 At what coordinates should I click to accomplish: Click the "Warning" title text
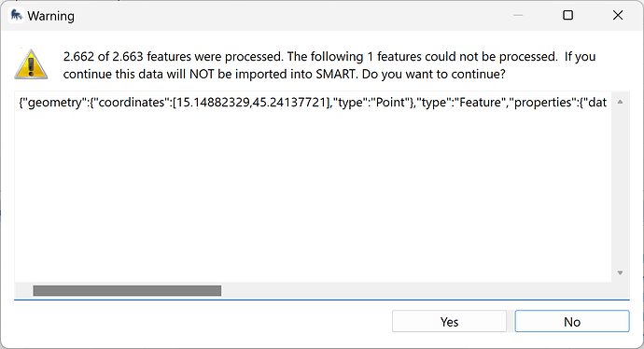(51, 16)
